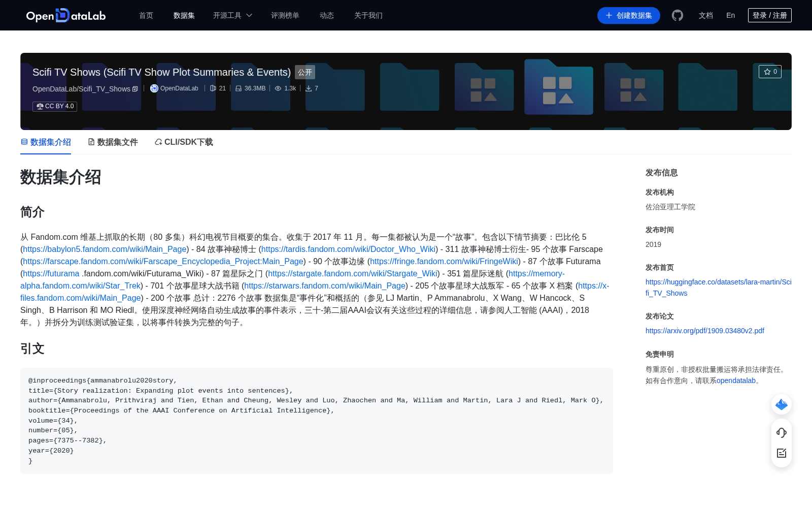The width and height of the screenshot is (812, 508).
Task: Open the arxiv.org paper link
Action: point(705,331)
